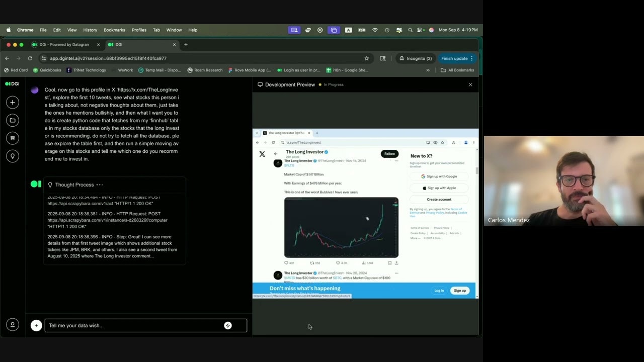Open the Control Center icon
Image resolution: width=644 pixels, height=362 pixels.
point(421,30)
